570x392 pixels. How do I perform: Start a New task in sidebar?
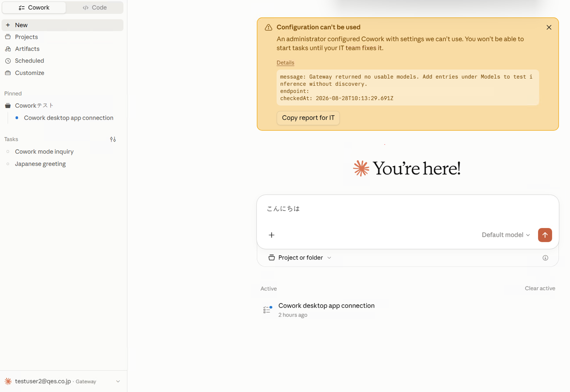pos(63,25)
